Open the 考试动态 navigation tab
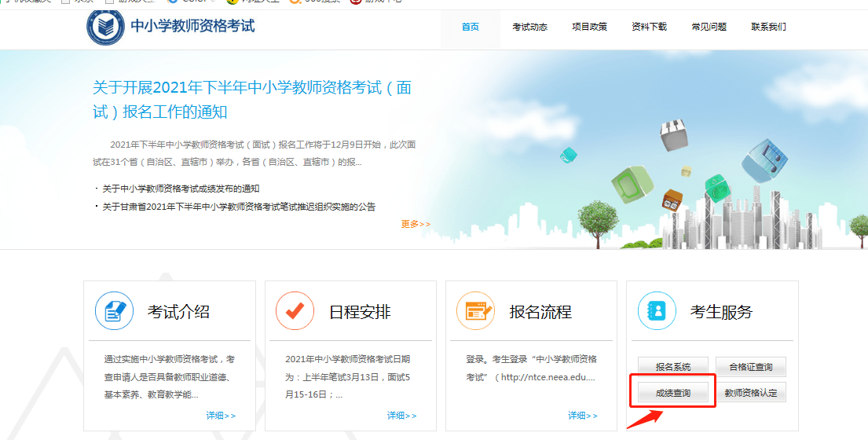The image size is (868, 440). 529,27
